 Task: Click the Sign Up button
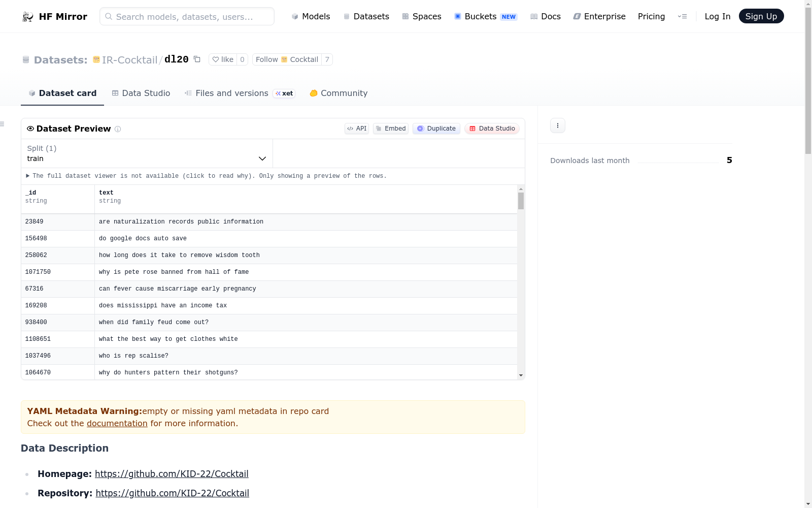coord(761,16)
